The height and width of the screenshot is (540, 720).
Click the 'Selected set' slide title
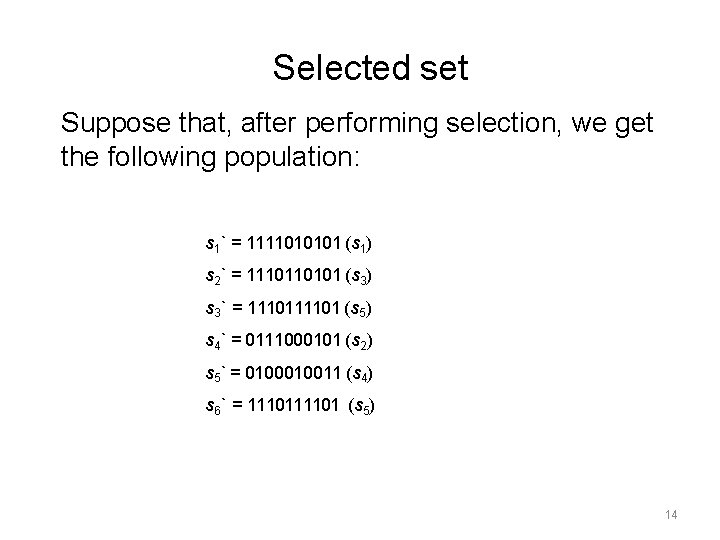pyautogui.click(x=371, y=68)
